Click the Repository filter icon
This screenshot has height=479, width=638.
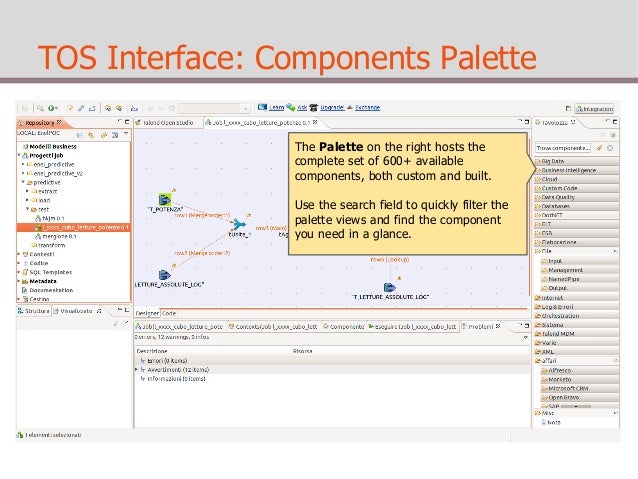(x=115, y=135)
